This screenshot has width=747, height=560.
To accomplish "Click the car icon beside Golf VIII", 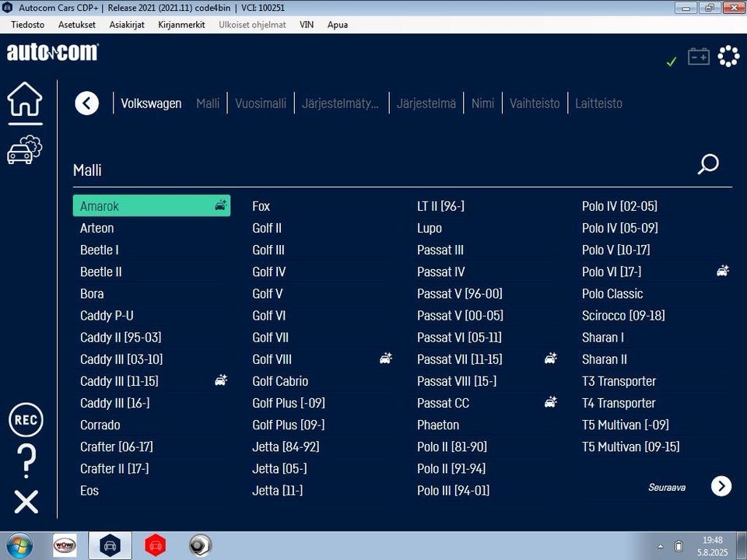I will coord(385,358).
